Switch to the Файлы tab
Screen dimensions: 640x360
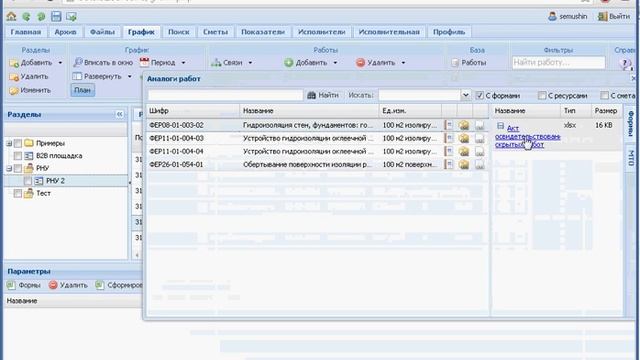102,32
